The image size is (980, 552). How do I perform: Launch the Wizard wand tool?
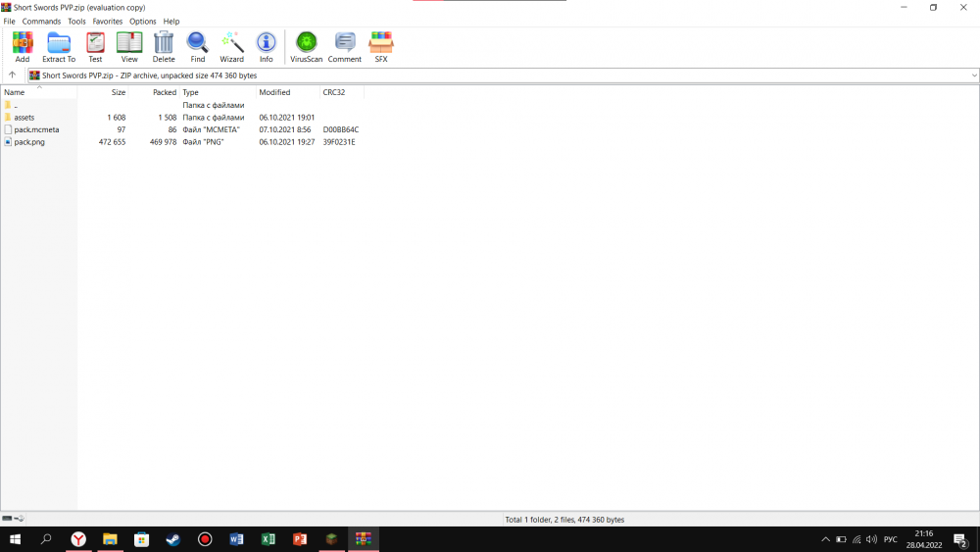(232, 47)
